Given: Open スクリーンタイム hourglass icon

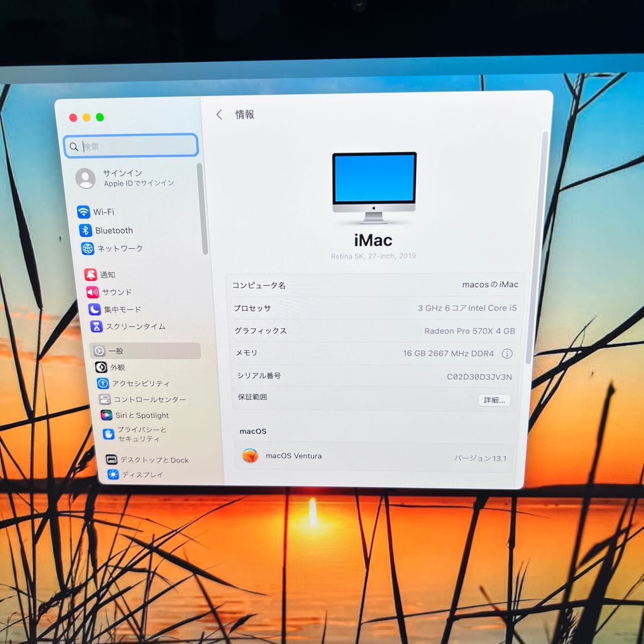Looking at the screenshot, I should click(96, 326).
